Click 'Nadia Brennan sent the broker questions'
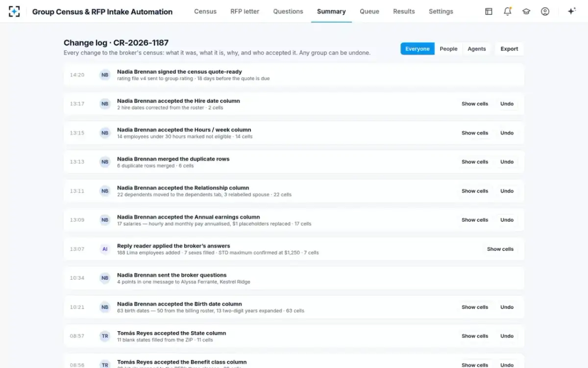Screen dimensions: 588x368 [x=172, y=275]
